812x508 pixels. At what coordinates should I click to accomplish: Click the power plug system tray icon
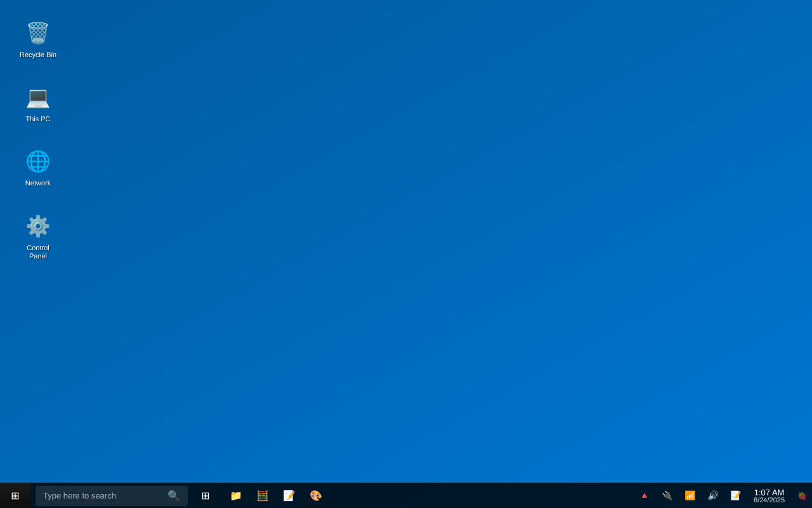coord(667,495)
